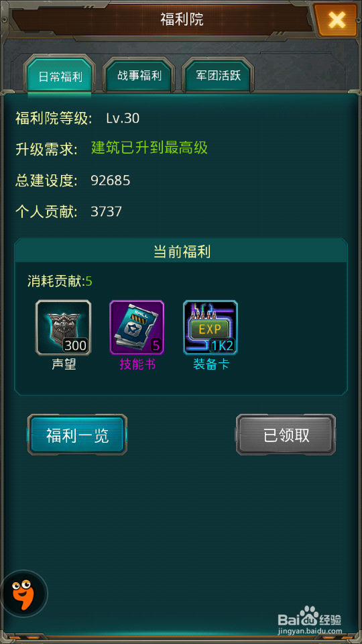Tap the 声望 shield reward icon
Viewport: 362px width, 644px height.
pyautogui.click(x=63, y=327)
